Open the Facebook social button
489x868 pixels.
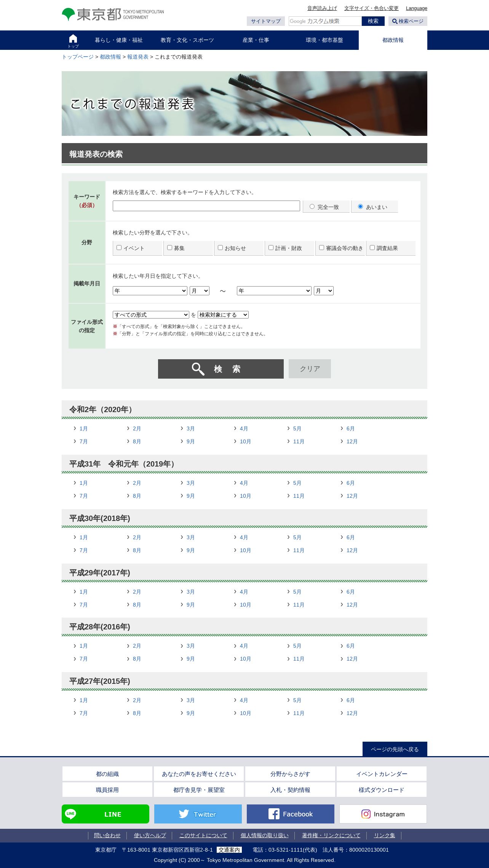coord(291,814)
